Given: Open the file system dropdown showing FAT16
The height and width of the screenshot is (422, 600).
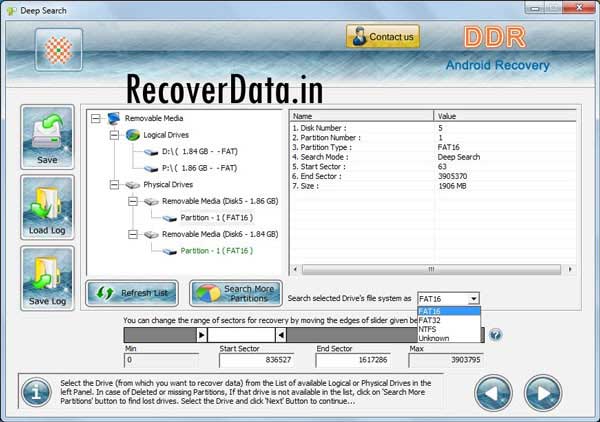Looking at the screenshot, I should [473, 298].
